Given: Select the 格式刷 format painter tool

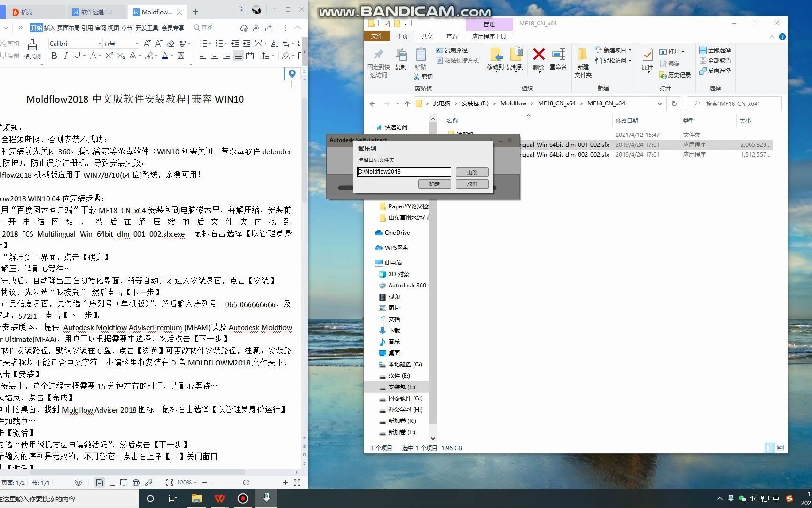Looking at the screenshot, I should pyautogui.click(x=32, y=49).
